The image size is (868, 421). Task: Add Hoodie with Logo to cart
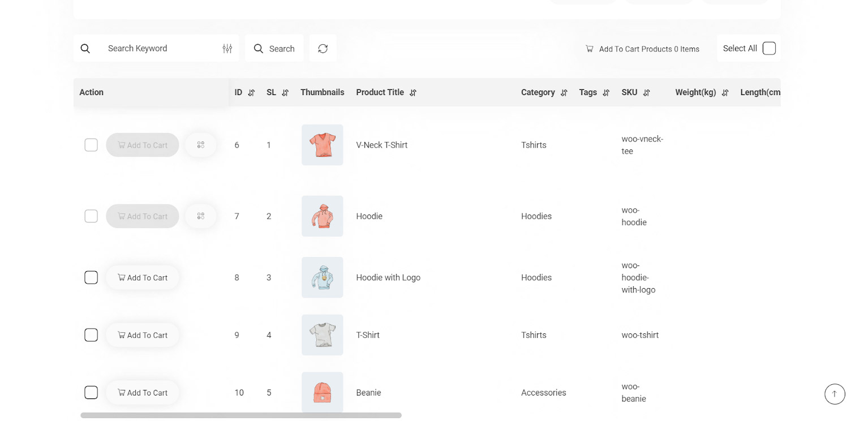point(143,277)
